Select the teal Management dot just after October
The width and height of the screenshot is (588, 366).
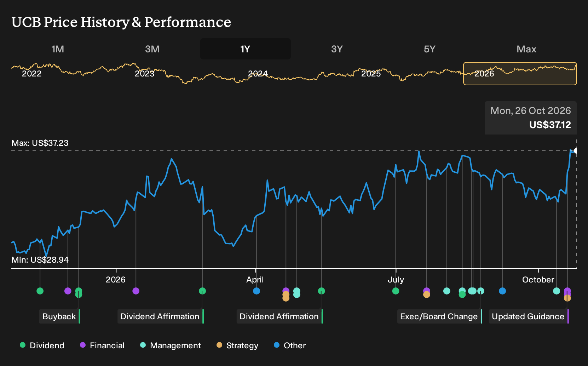tap(557, 291)
